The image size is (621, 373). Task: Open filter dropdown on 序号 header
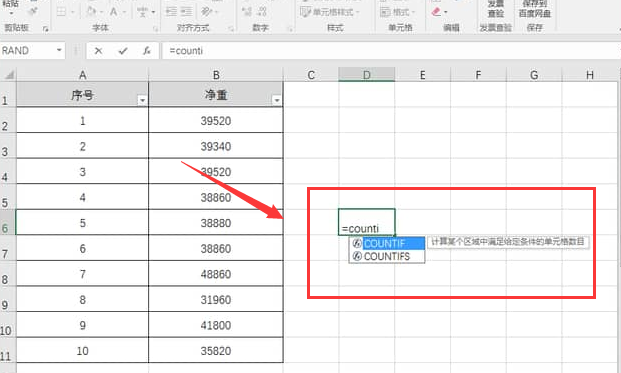[x=142, y=101]
